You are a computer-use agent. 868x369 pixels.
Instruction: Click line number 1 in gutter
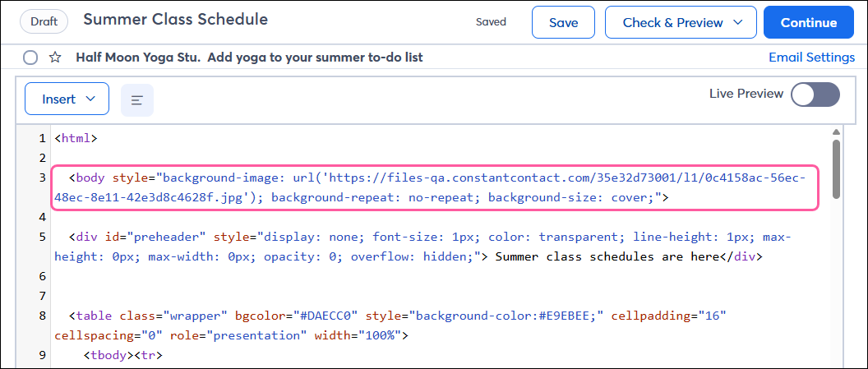click(x=42, y=138)
